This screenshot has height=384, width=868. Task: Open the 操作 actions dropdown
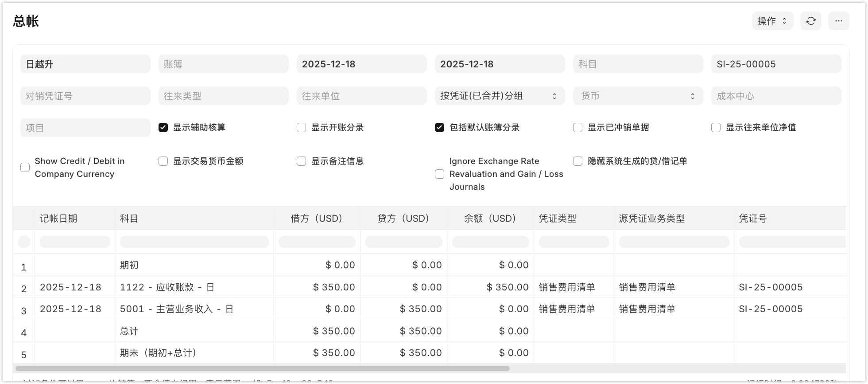(x=772, y=21)
